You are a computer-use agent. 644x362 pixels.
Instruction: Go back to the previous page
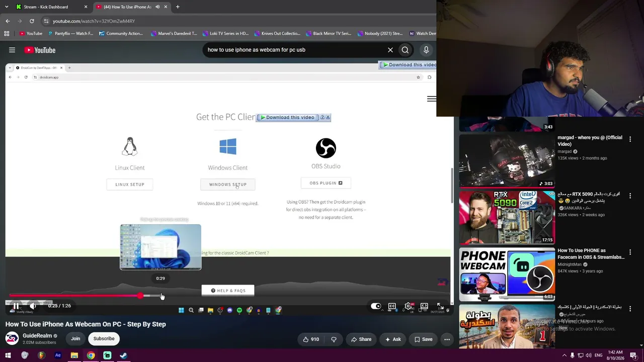(8, 21)
